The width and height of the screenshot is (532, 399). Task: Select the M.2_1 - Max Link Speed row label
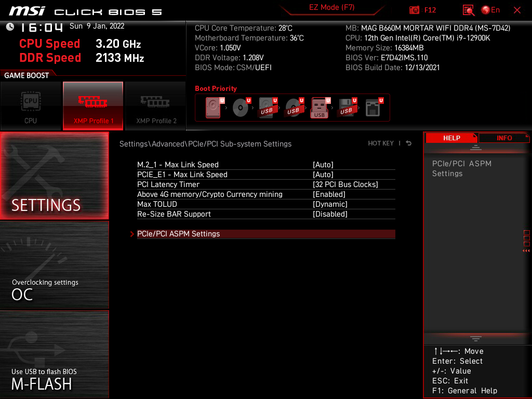click(x=178, y=165)
